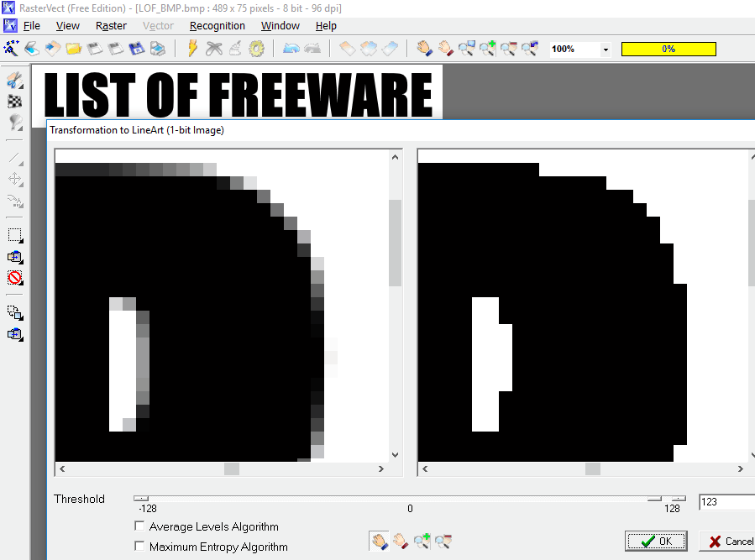The width and height of the screenshot is (755, 560).
Task: Open the Recognition menu
Action: [x=218, y=25]
